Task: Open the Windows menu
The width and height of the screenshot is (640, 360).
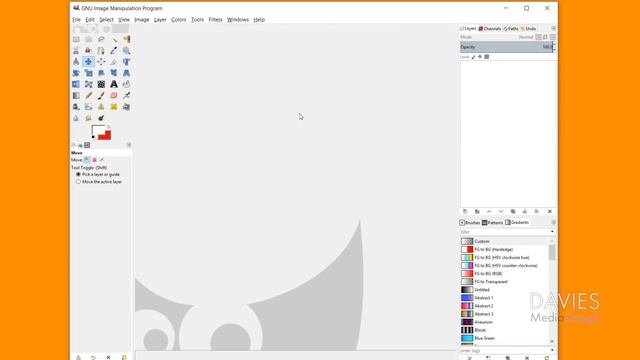Action: [x=238, y=20]
